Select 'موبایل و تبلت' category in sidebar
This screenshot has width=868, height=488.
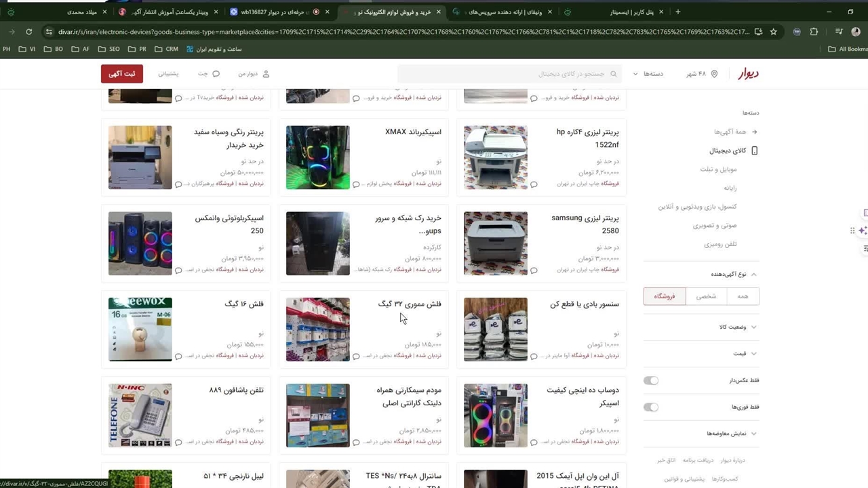[718, 169]
